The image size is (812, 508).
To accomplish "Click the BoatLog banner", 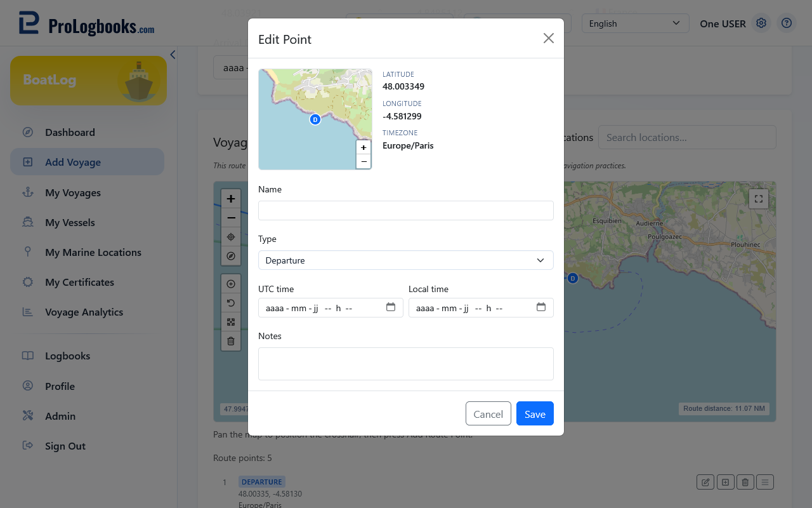I will 88,81.
